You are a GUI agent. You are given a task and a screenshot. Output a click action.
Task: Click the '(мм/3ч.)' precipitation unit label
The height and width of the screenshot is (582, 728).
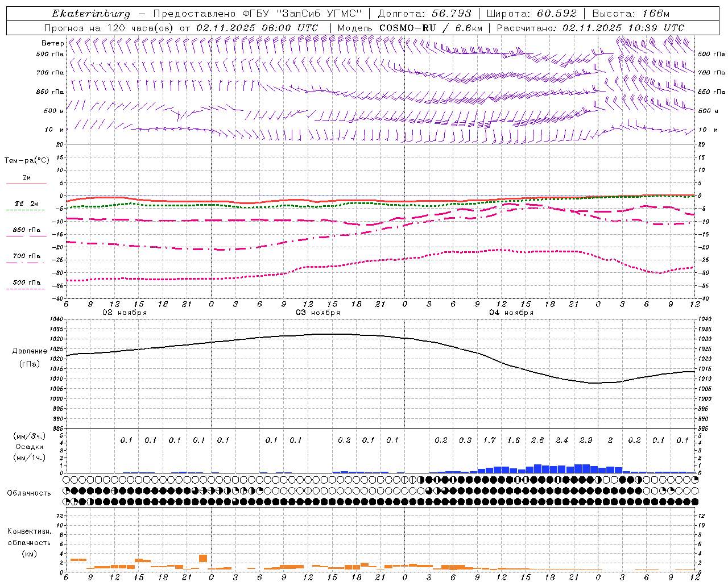tap(29, 436)
